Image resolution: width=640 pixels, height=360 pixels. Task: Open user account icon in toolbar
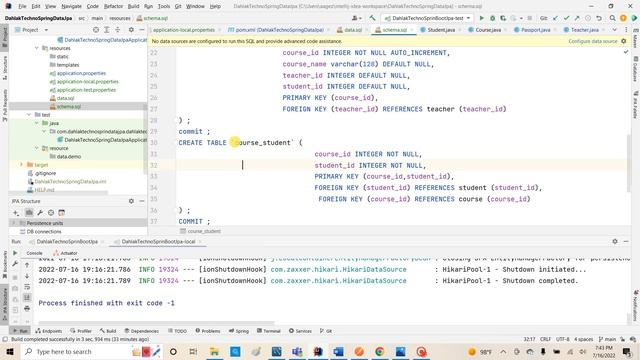tap(356, 18)
